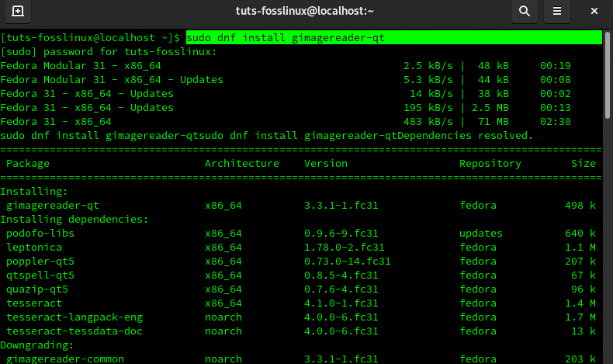Click x86_64 architecture of leptonica
This screenshot has height=364, width=613.
point(223,248)
